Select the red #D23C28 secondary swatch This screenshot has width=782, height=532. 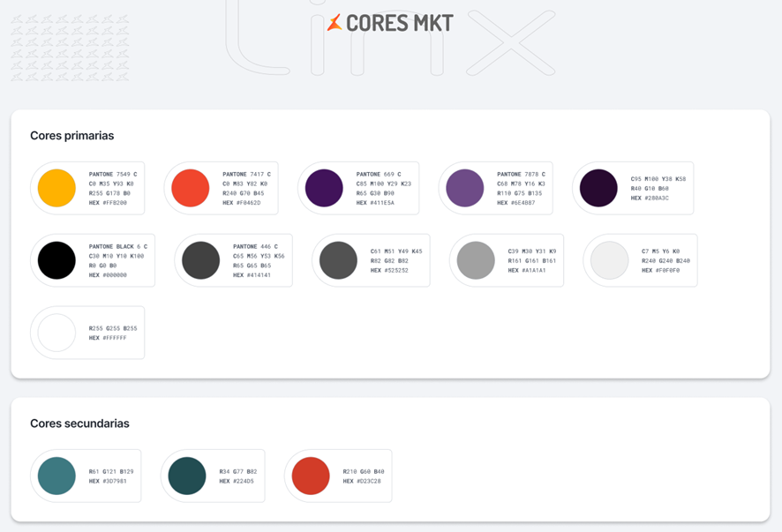coord(311,476)
